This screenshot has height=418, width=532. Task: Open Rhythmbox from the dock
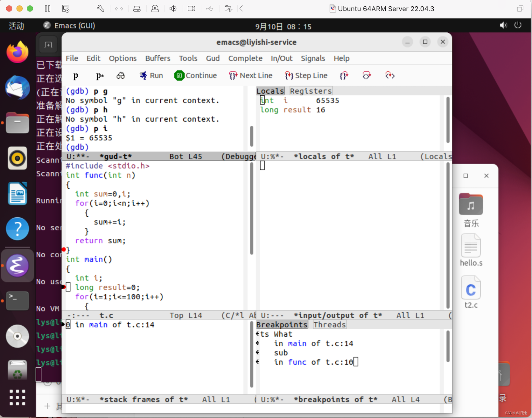17,158
